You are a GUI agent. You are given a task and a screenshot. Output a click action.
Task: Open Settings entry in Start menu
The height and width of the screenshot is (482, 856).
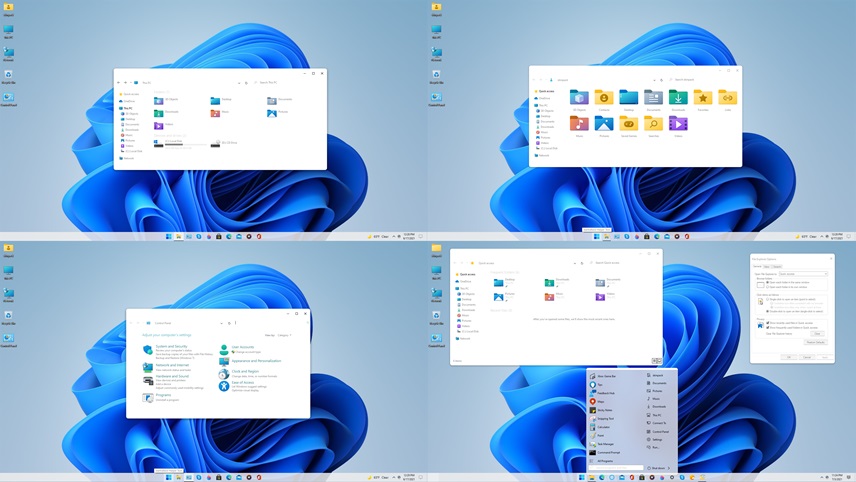click(x=655, y=439)
